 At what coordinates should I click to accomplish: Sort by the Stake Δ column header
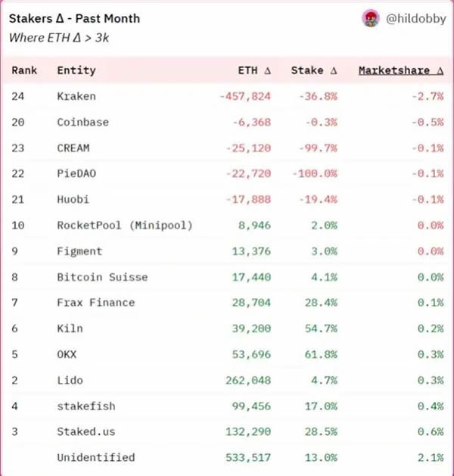pyautogui.click(x=314, y=70)
